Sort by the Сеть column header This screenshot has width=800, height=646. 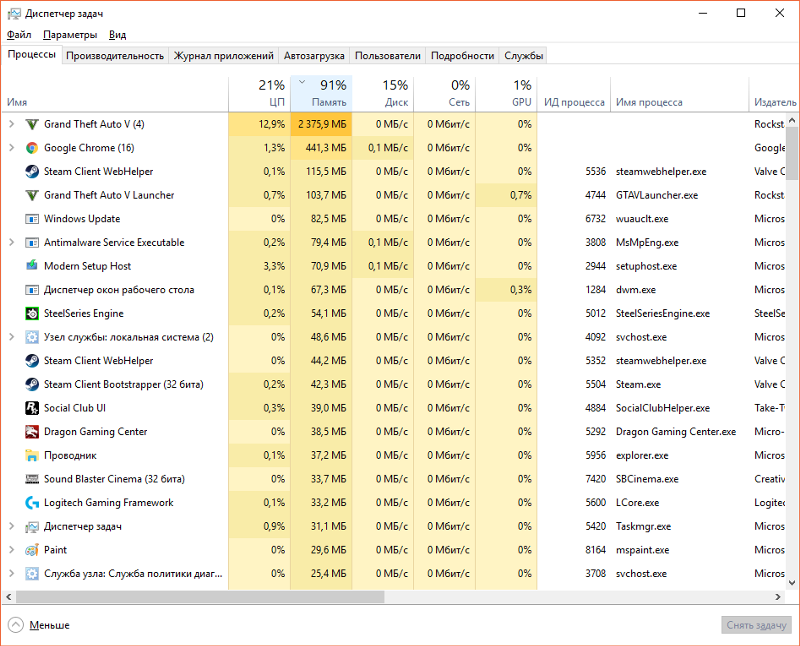point(445,93)
